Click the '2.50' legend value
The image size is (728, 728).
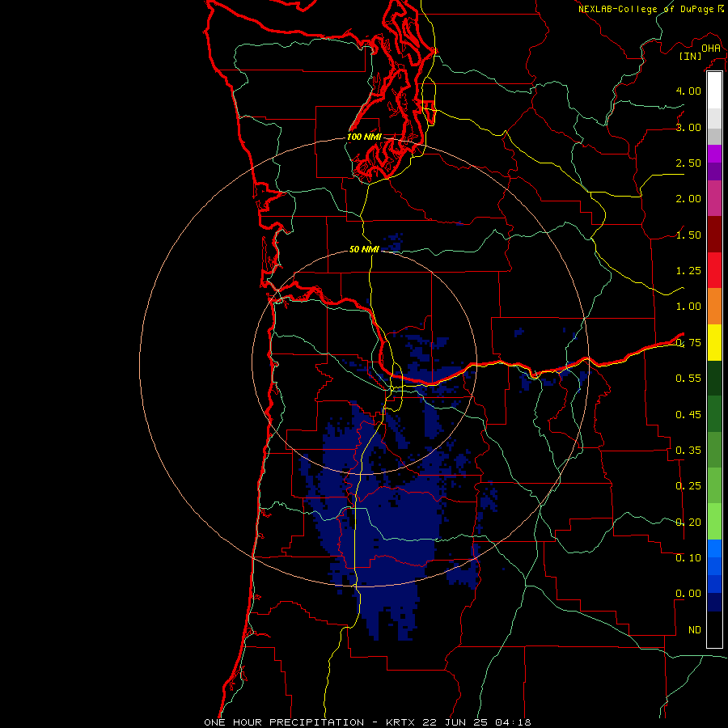point(688,163)
